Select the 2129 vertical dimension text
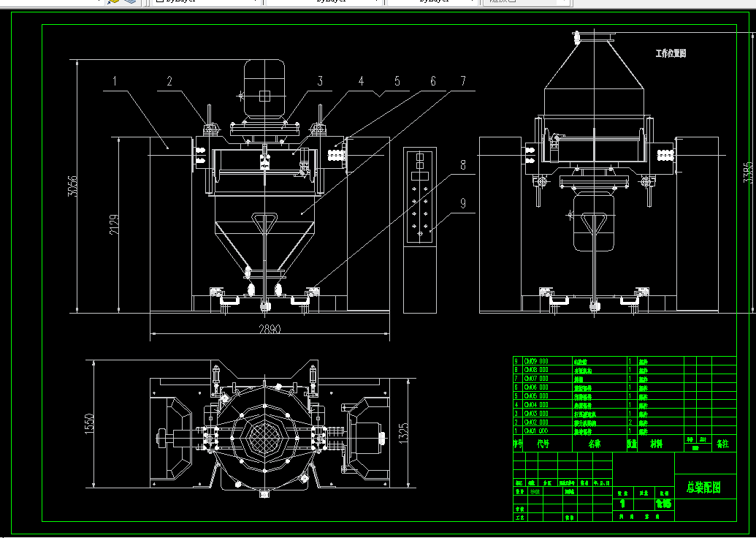 [x=114, y=224]
